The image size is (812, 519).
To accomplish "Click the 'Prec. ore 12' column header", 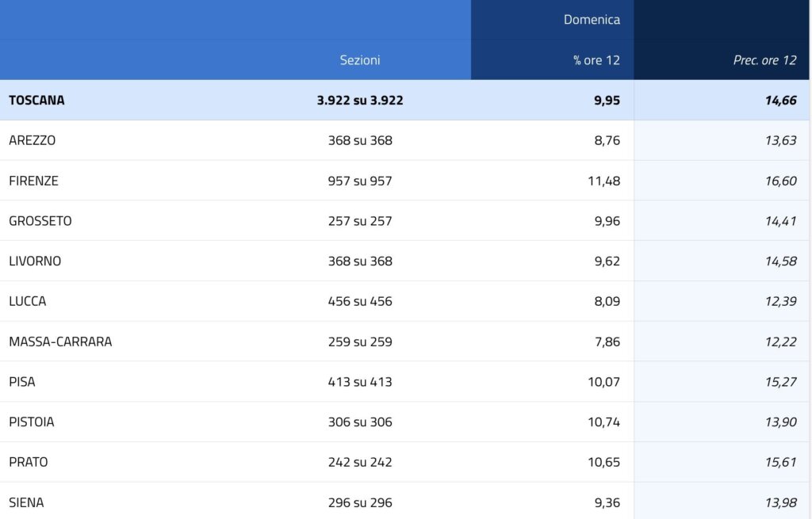I will pyautogui.click(x=764, y=60).
